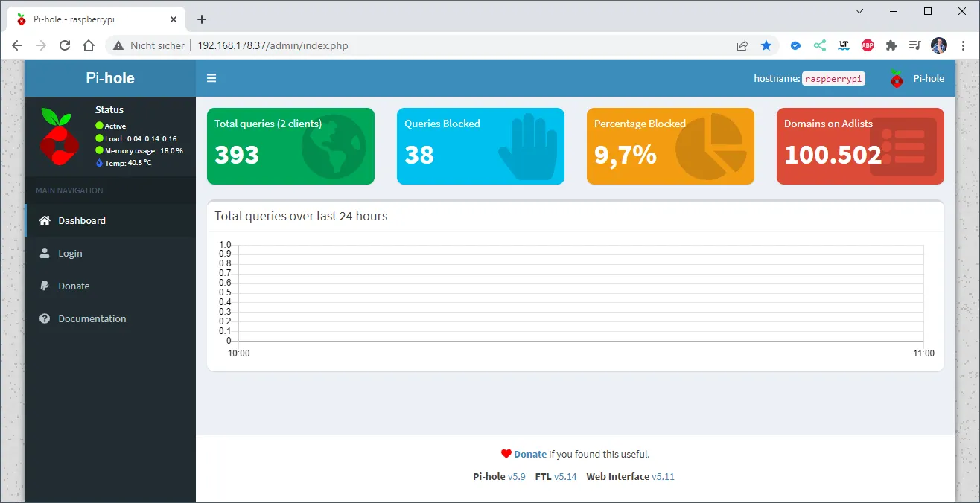This screenshot has height=503, width=980.
Task: Click the Documentation question mark icon
Action: tap(45, 318)
